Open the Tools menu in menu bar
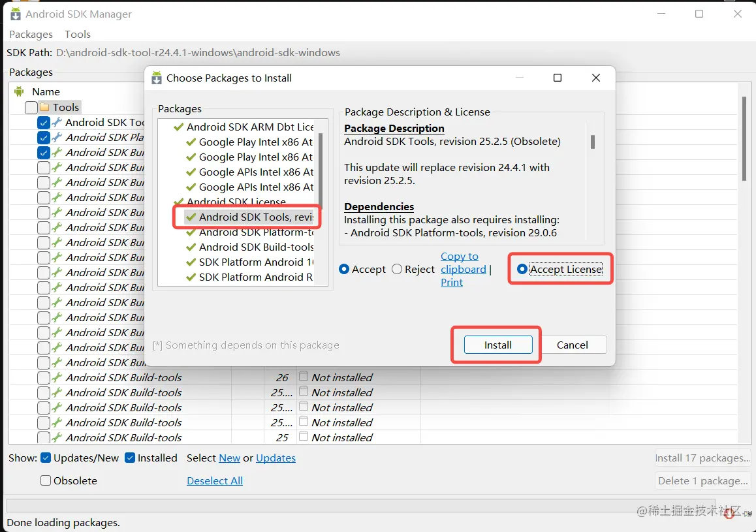The height and width of the screenshot is (532, 756). pos(78,34)
